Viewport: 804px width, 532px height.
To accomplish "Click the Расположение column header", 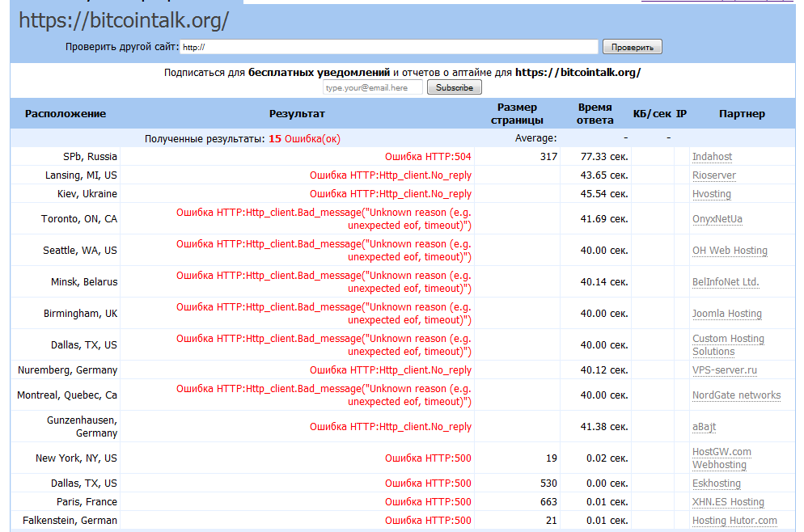I will [x=66, y=114].
